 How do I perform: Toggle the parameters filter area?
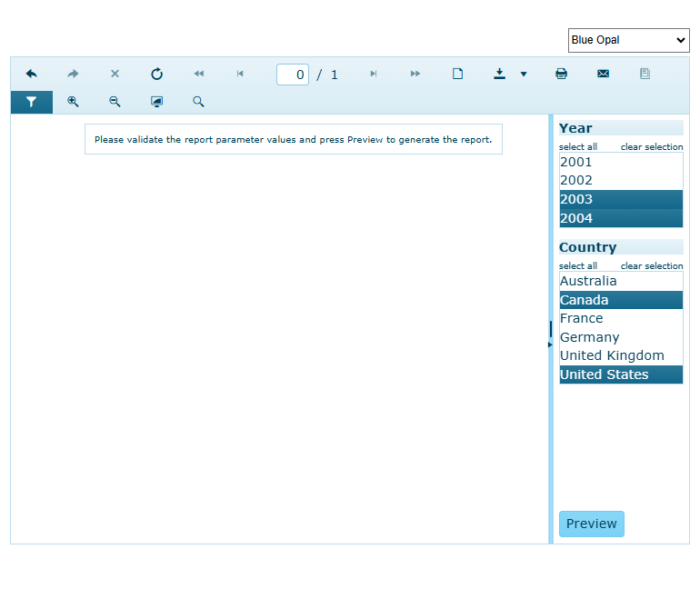click(x=32, y=102)
